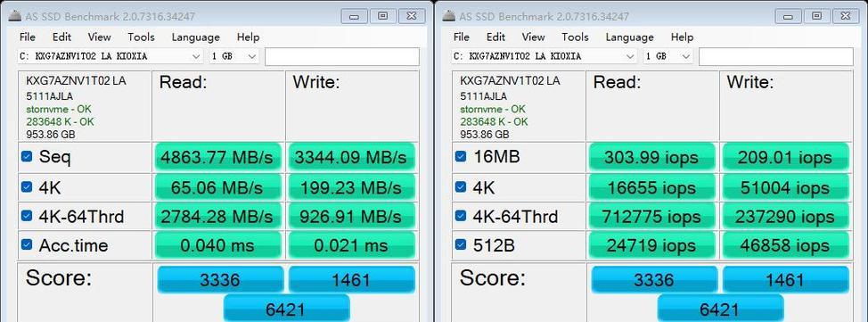Uncheck 16MB test in right window

point(461,157)
